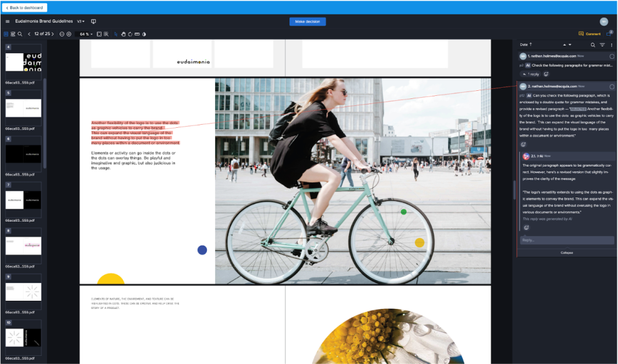
Task: Select the hand pan tool
Action: 123,34
